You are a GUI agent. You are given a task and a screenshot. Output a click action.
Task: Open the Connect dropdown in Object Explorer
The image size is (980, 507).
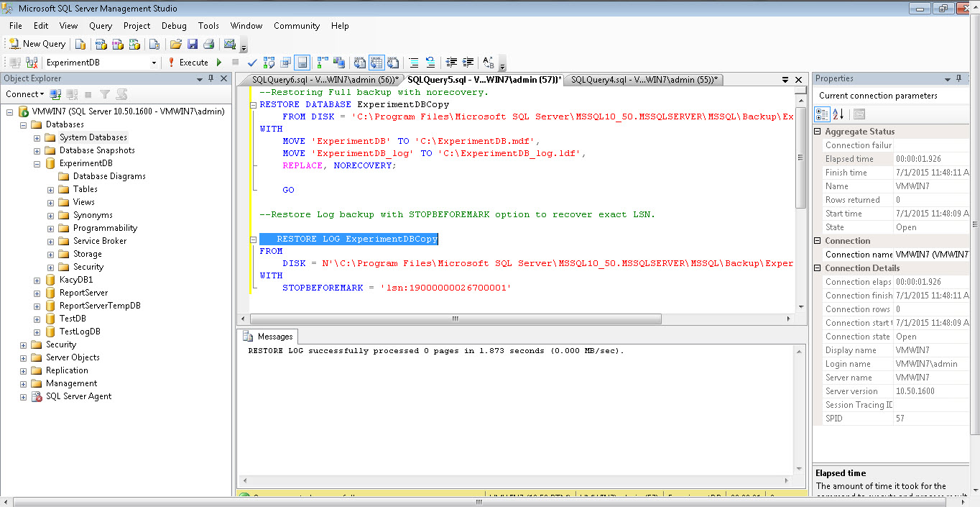tap(25, 94)
